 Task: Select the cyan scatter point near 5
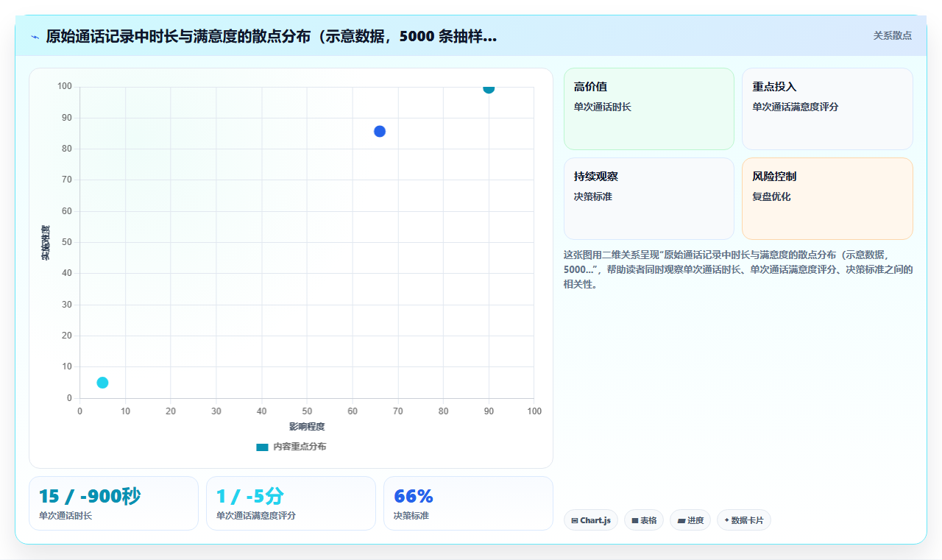coord(102,383)
